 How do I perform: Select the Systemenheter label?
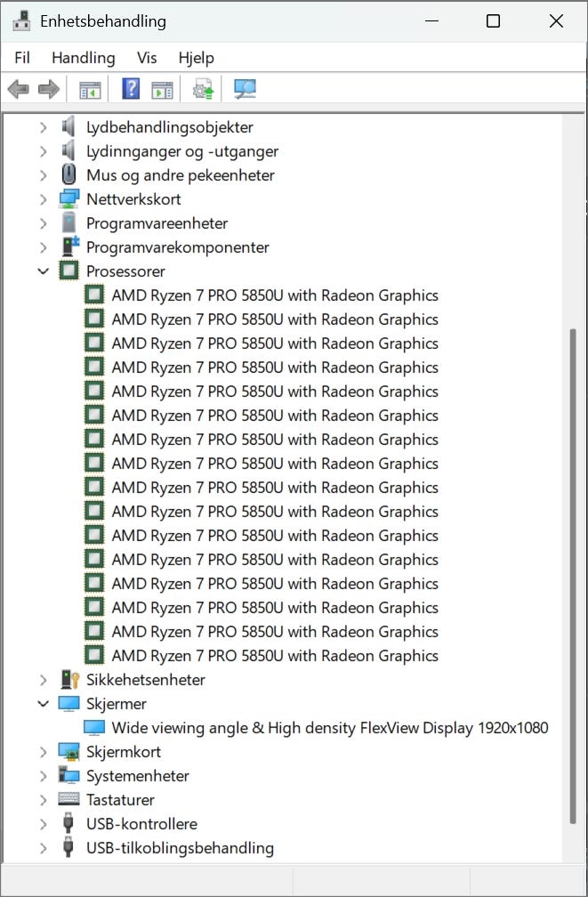137,776
